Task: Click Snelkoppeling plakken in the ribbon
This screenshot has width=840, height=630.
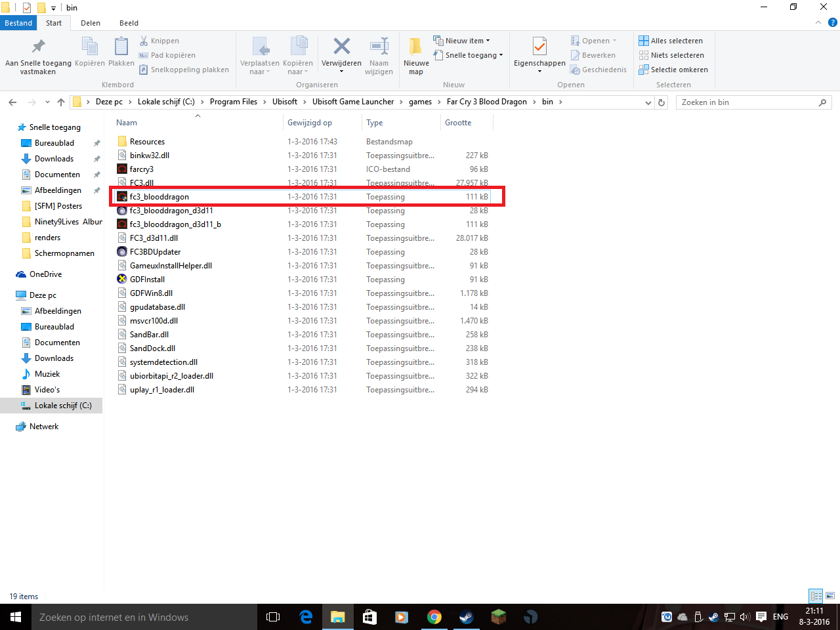Action: point(184,70)
